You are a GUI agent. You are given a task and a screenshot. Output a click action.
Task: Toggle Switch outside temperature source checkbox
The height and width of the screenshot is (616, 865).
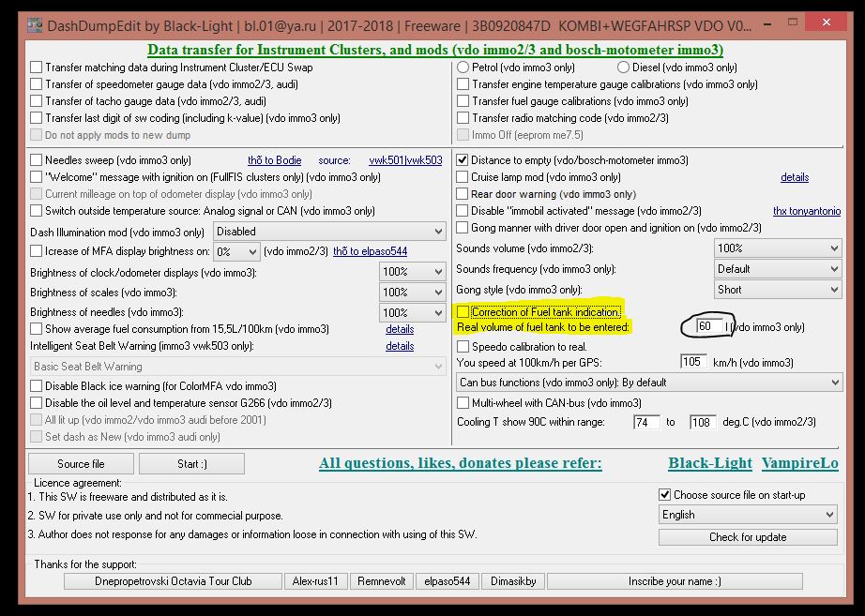37,211
